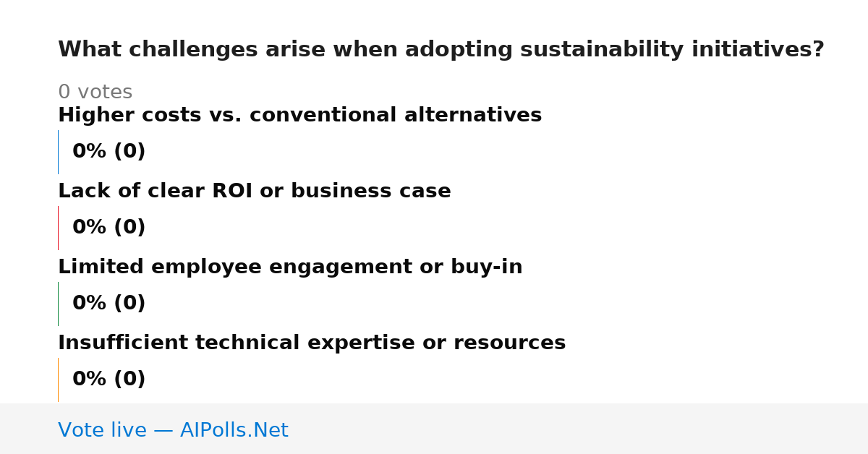Select Insufficient technical expertise or resources option

312,343
